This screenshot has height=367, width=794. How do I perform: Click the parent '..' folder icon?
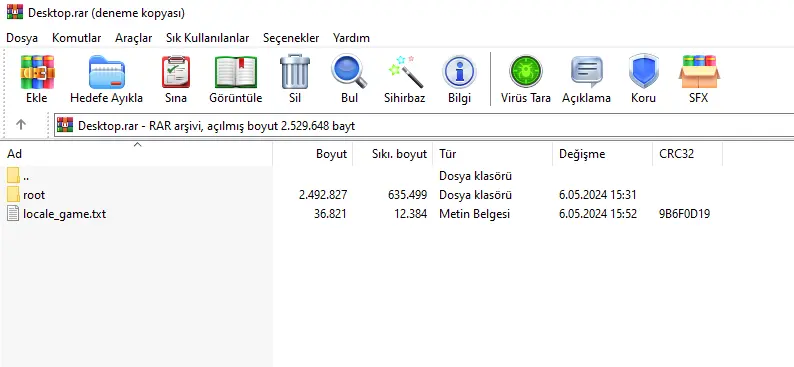[14, 176]
